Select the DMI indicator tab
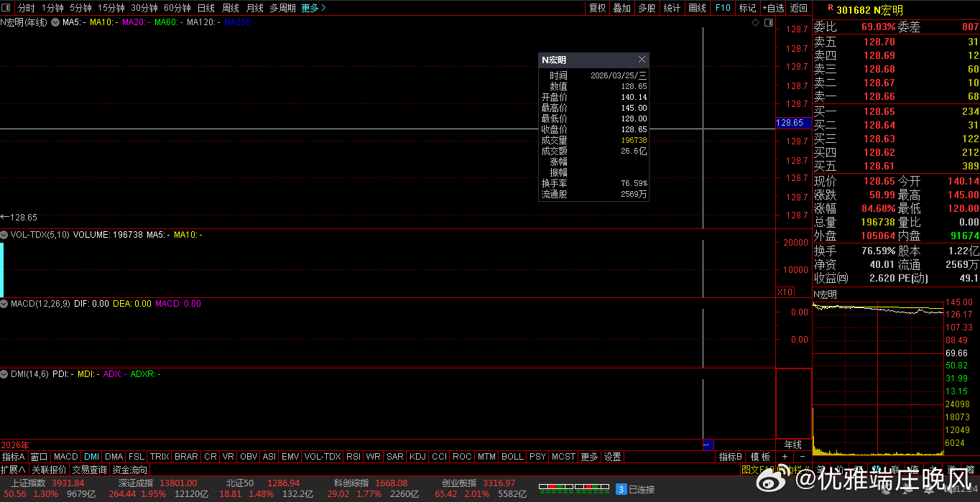Screen dimensions: 980x502 [x=91, y=457]
